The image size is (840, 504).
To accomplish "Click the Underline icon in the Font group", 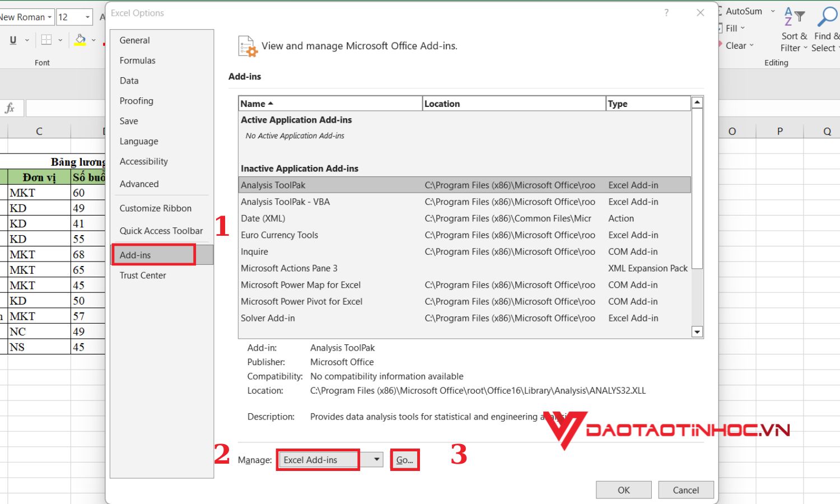I will pyautogui.click(x=13, y=40).
